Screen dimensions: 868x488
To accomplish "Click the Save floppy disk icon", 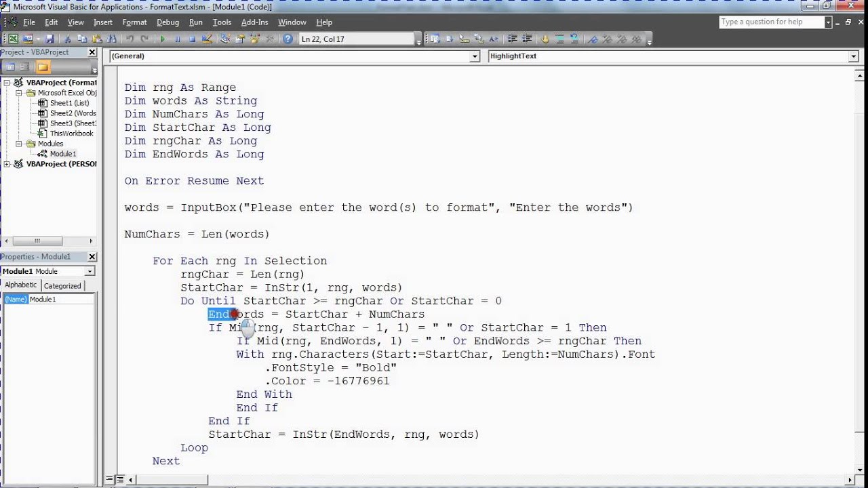I will (x=50, y=39).
